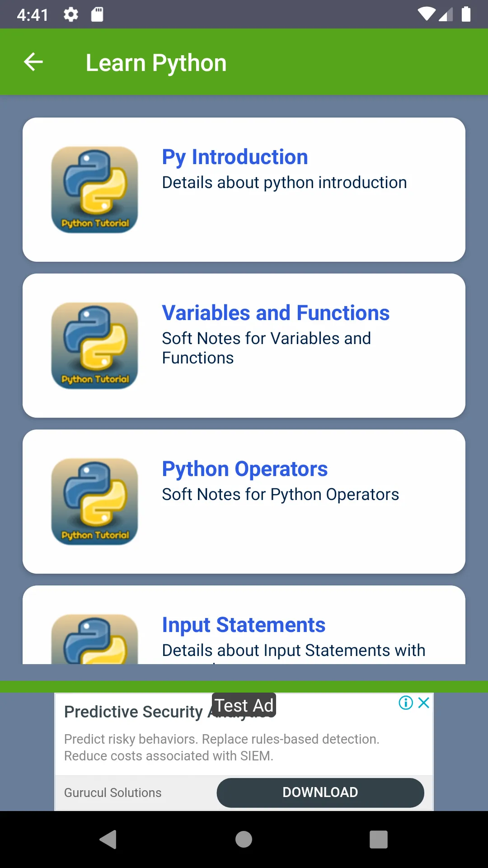The width and height of the screenshot is (488, 868).
Task: Tap the SD card status icon
Action: (x=97, y=14)
